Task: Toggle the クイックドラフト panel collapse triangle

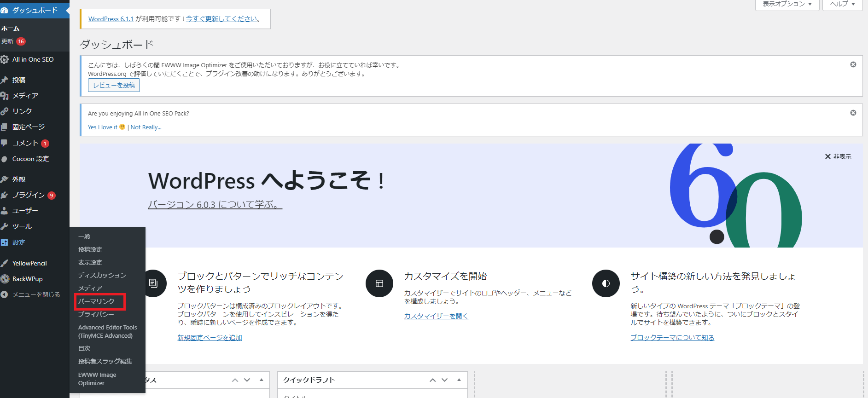Action: [x=459, y=380]
